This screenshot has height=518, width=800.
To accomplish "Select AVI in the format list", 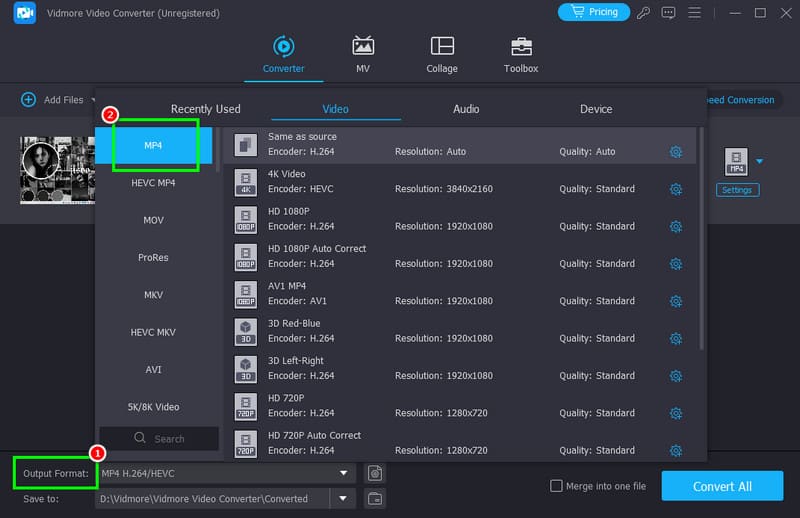I will [154, 369].
